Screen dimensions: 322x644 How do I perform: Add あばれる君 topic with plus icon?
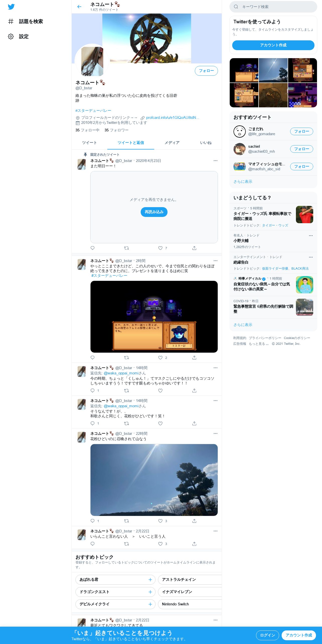[150, 580]
